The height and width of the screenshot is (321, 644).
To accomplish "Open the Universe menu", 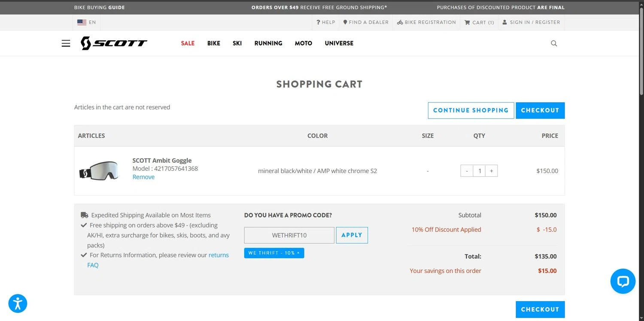I will click(x=339, y=43).
